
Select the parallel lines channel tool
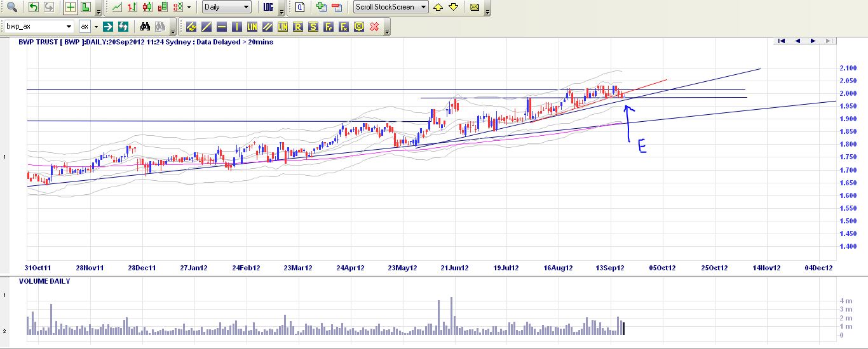point(268,27)
